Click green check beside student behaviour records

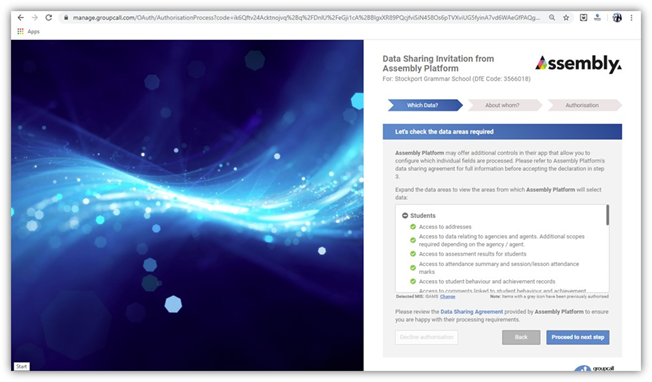[413, 281]
